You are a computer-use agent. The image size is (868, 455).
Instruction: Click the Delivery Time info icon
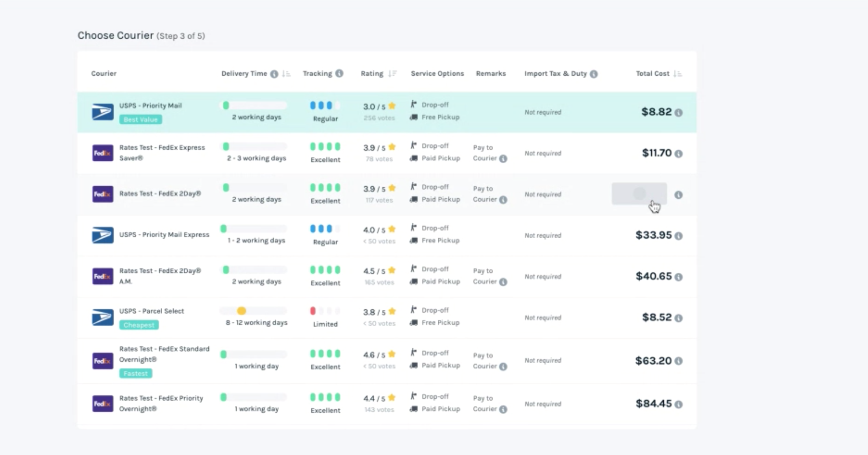coord(274,74)
